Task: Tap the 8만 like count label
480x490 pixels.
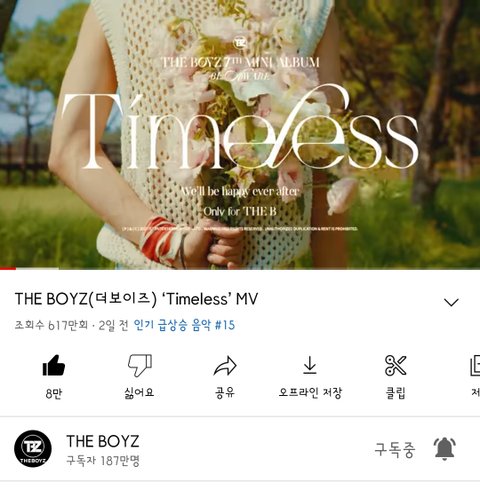Action: [x=54, y=394]
